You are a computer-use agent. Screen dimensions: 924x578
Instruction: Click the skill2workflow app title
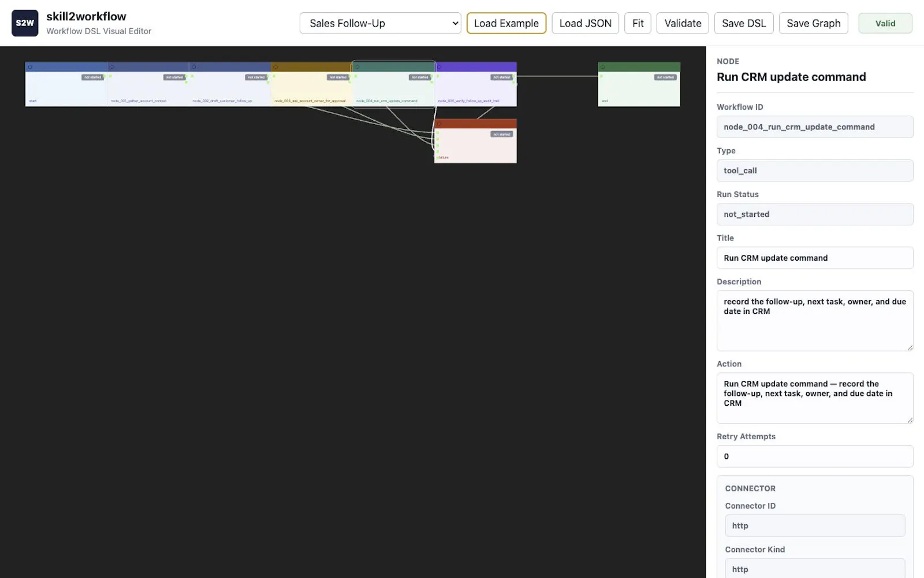86,16
